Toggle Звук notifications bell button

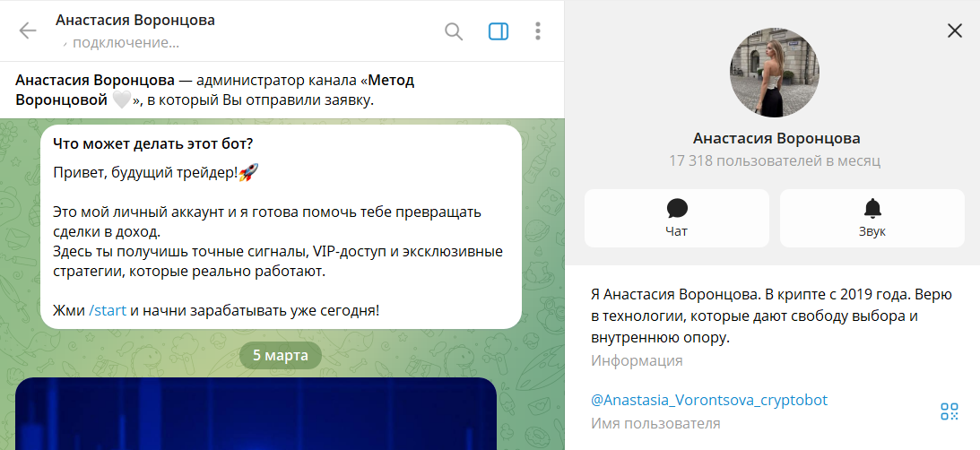point(872,218)
